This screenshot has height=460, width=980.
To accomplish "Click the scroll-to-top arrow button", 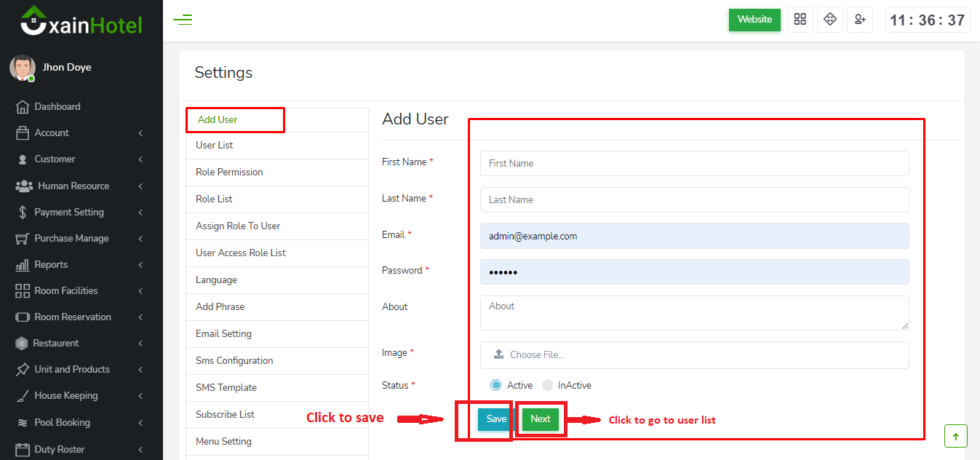I will pyautogui.click(x=955, y=436).
